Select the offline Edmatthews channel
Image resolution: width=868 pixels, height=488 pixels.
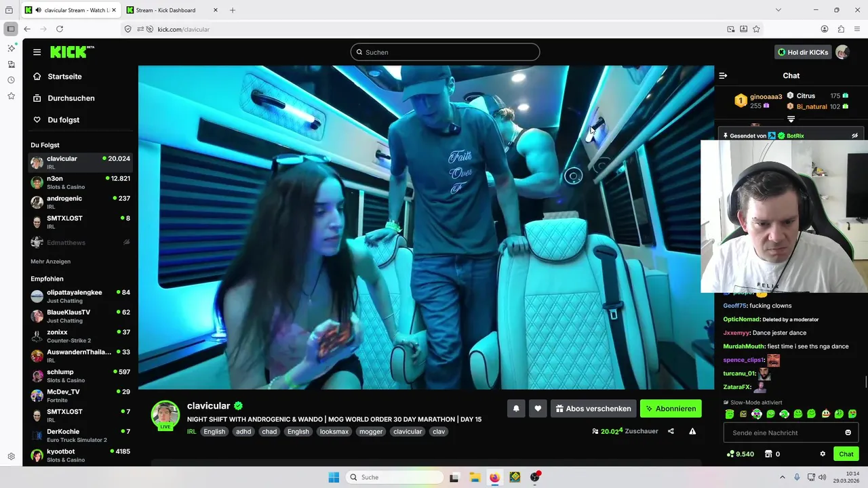click(x=81, y=243)
